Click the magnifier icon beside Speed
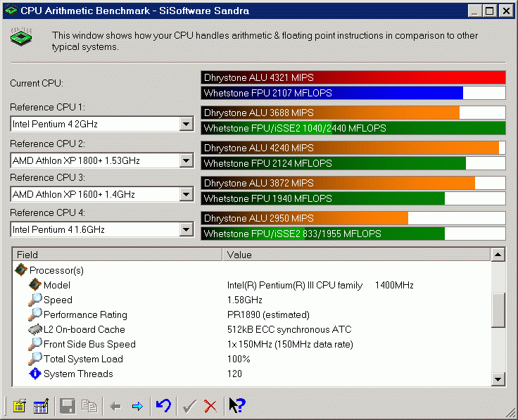This screenshot has width=518, height=420. [35, 300]
